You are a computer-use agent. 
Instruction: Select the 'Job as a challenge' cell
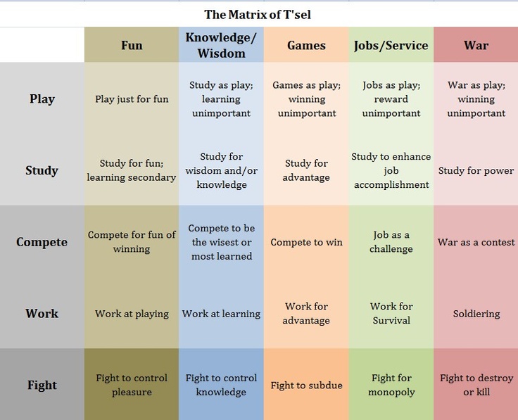[x=391, y=242]
